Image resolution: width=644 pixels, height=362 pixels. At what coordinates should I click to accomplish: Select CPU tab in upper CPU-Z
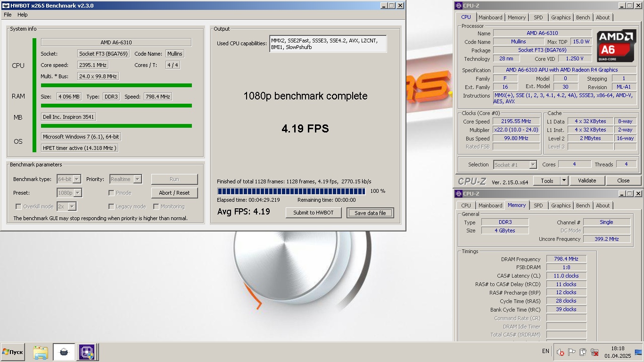point(466,17)
